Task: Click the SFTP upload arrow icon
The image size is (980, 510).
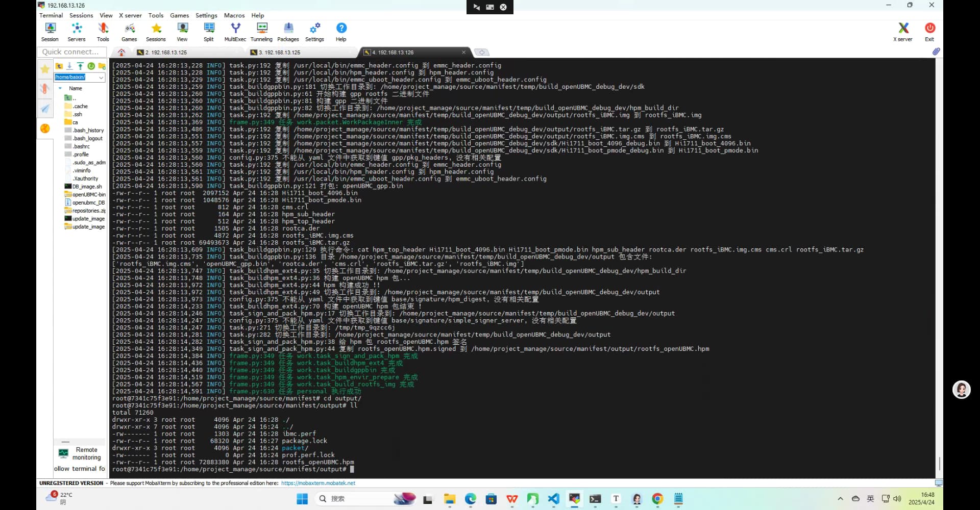Action: tap(80, 66)
